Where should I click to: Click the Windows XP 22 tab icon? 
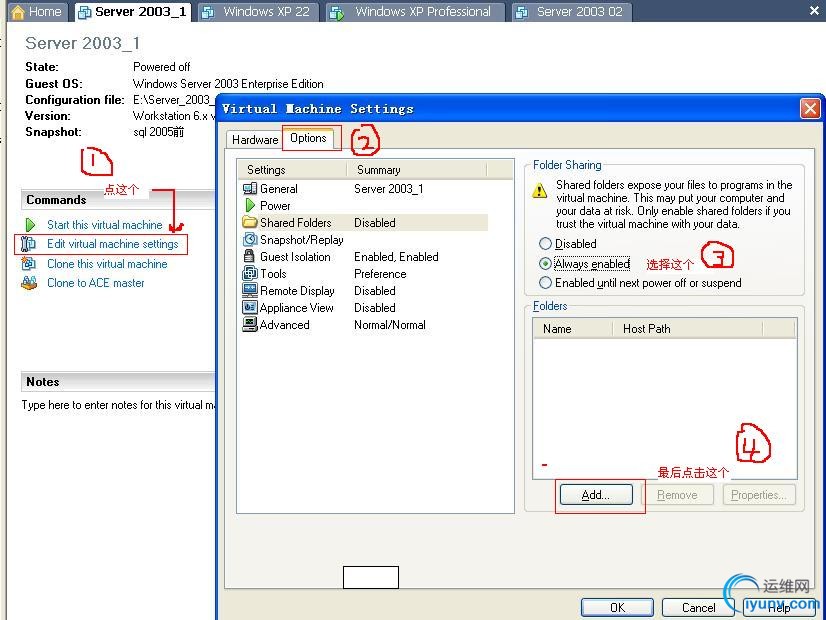pyautogui.click(x=208, y=13)
